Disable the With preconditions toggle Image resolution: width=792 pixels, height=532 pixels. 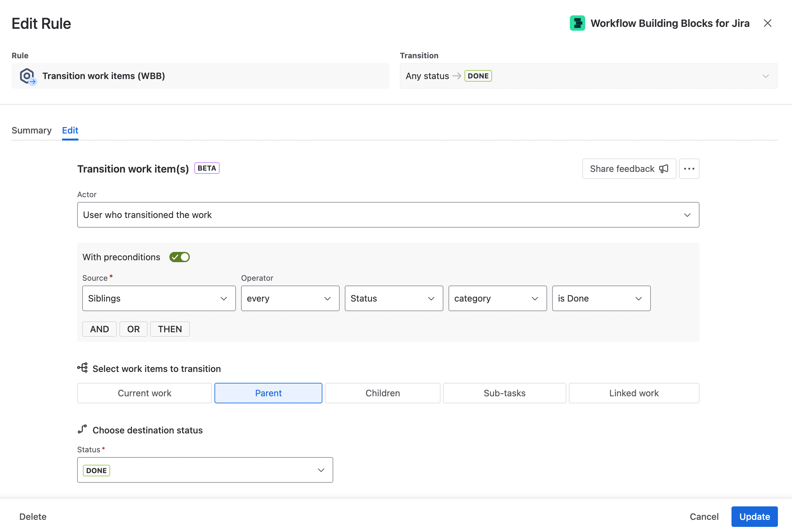pos(179,257)
